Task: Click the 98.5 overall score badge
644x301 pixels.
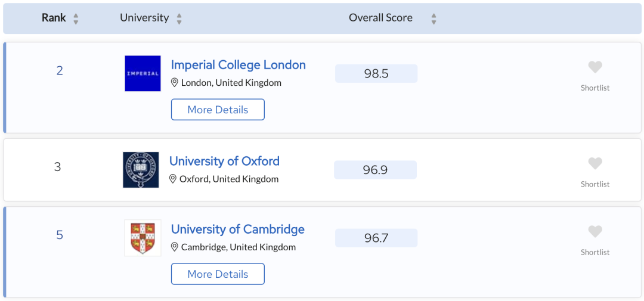Action: 376,74
